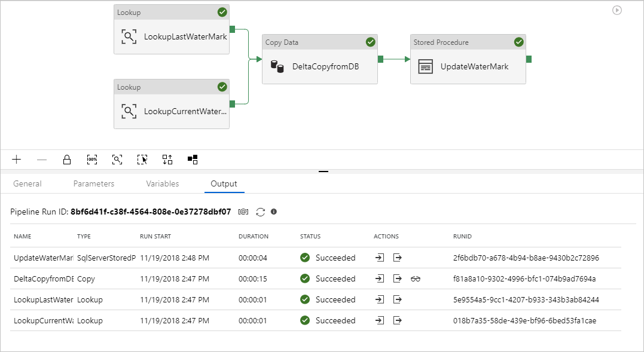Sort the table by Duration column header
644x352 pixels.
click(x=254, y=237)
